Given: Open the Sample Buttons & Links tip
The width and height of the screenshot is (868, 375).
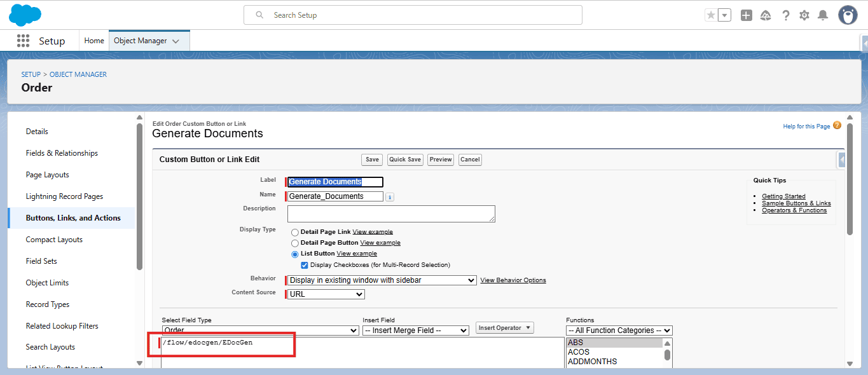Looking at the screenshot, I should pyautogui.click(x=796, y=203).
